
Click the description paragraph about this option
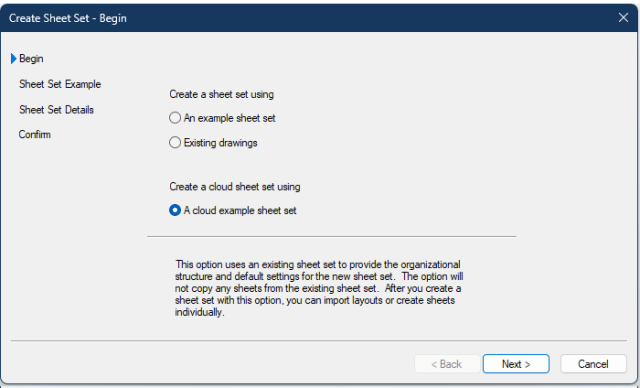319,288
